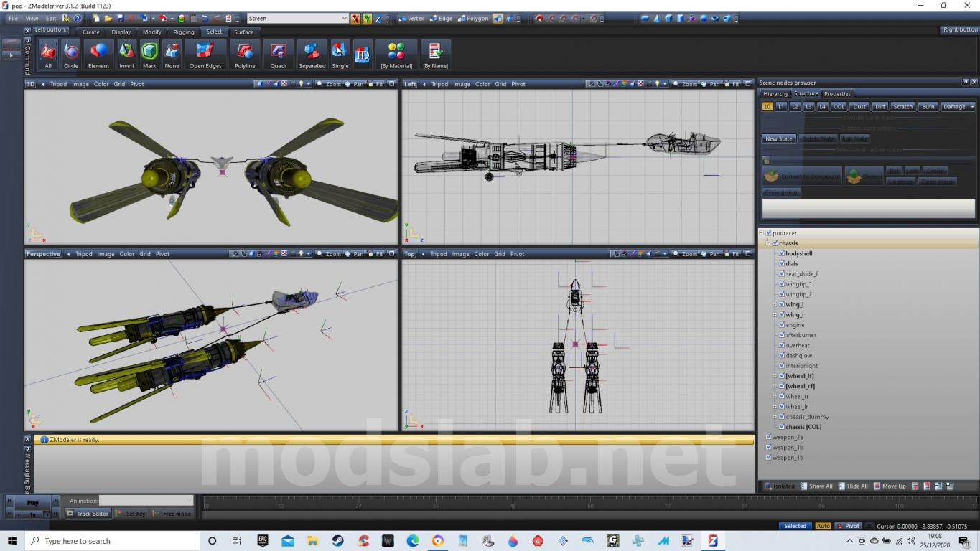Screen dimensions: 980x551
Task: Select the Quadr selection tool
Action: click(279, 55)
